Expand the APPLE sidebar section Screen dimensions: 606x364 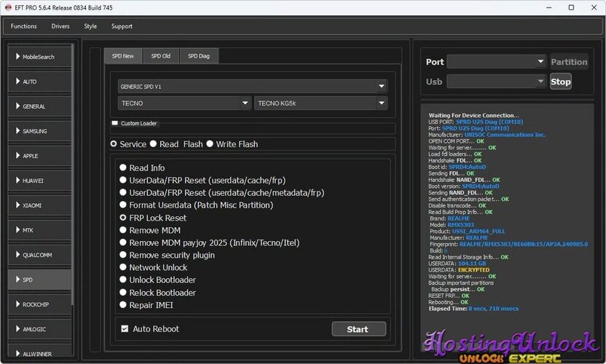(x=39, y=156)
